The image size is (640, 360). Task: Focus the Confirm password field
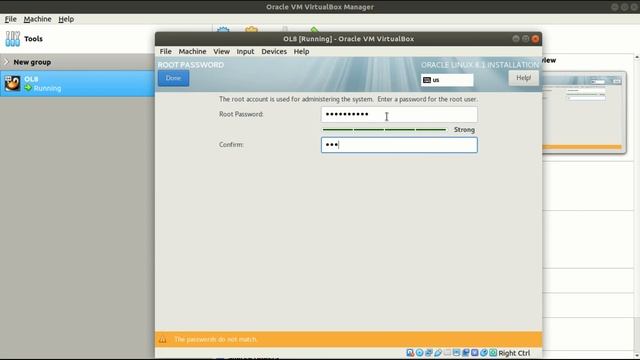399,145
